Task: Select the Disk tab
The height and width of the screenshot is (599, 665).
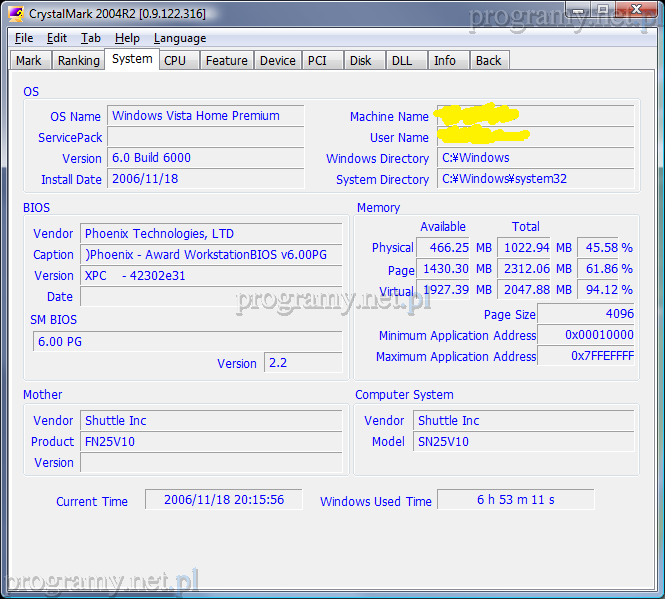Action: (360, 61)
